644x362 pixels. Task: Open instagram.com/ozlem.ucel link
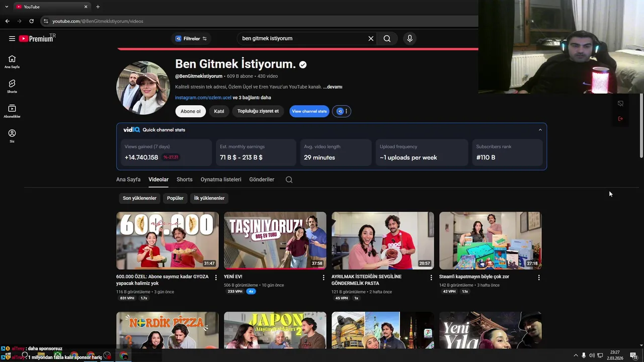tap(203, 98)
